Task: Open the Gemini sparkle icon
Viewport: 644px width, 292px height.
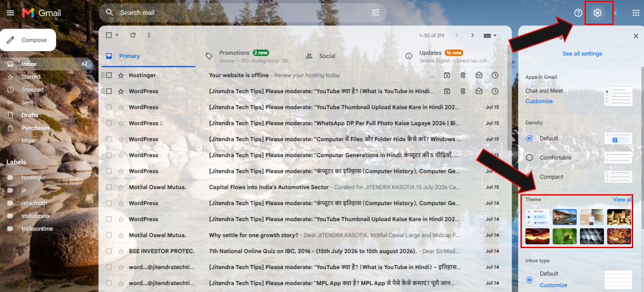Action: click(616, 13)
